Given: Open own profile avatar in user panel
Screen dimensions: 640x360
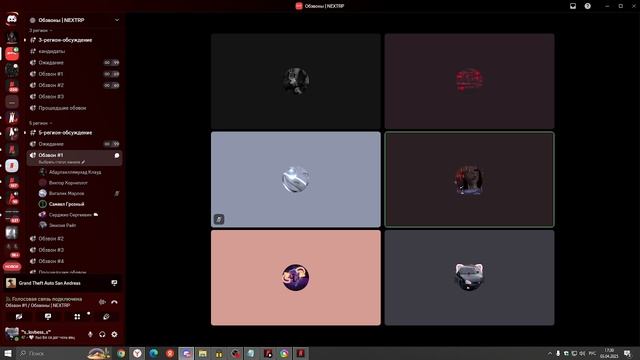Looking at the screenshot, I should pos(11,333).
